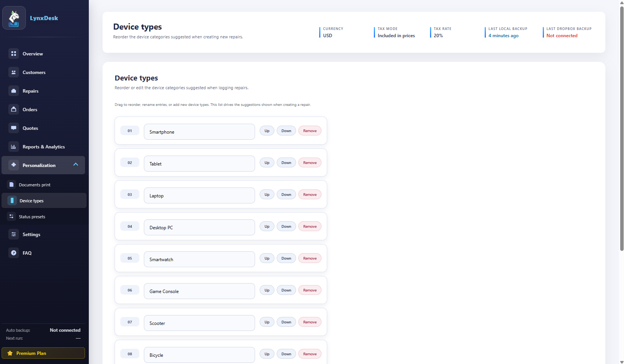Click the Reports & Analytics chart icon
This screenshot has height=364, width=624.
(14, 147)
